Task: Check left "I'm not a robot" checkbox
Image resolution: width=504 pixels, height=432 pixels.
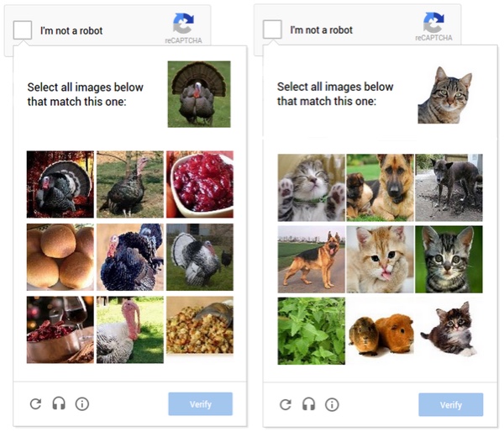Action: (23, 30)
